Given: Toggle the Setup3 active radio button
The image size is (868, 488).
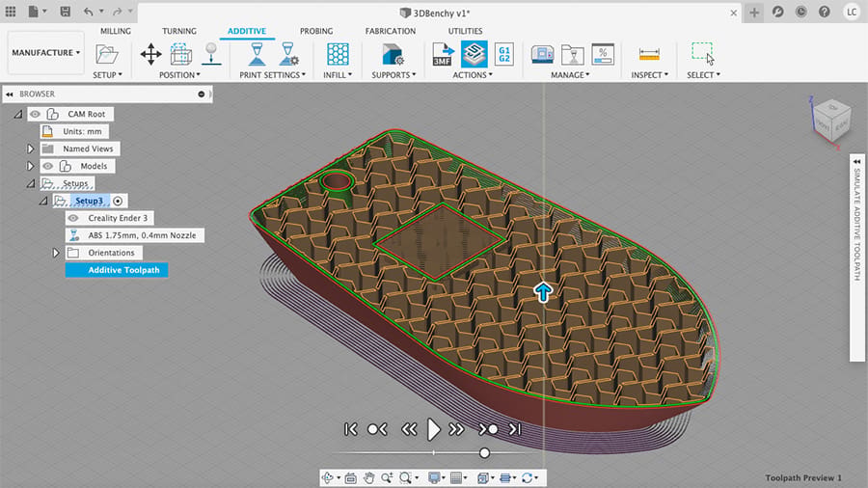Looking at the screenshot, I should (x=118, y=201).
